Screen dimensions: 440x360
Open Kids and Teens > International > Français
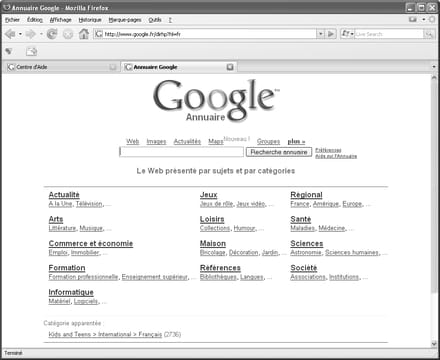click(105, 334)
